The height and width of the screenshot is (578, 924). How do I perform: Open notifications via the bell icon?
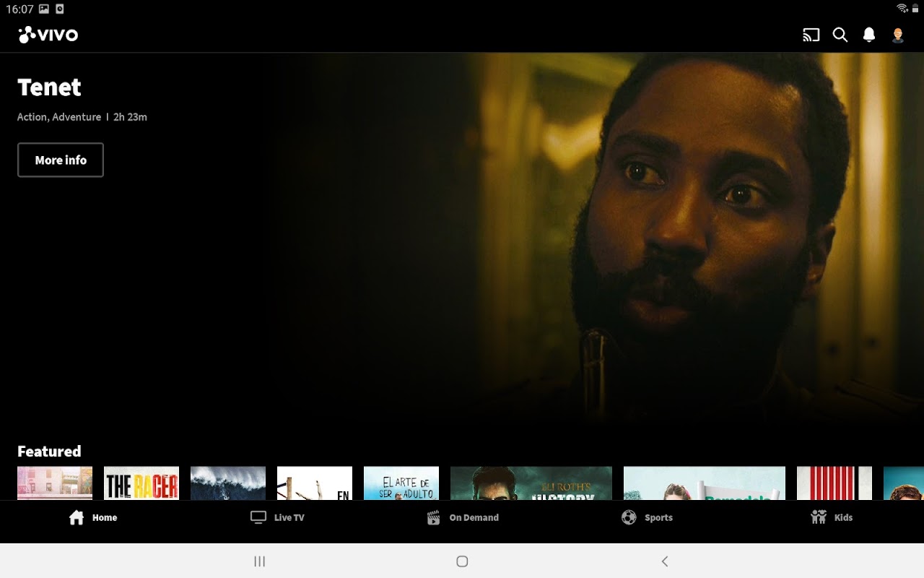click(869, 35)
